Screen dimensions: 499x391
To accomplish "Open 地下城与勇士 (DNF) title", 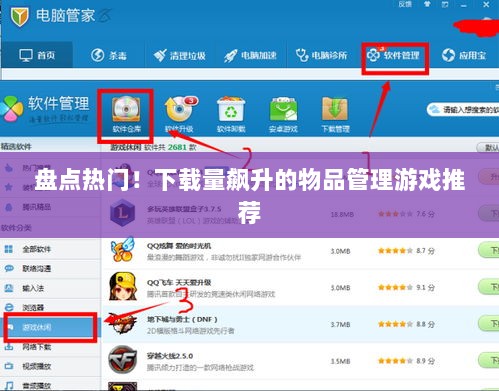I will 182,319.
